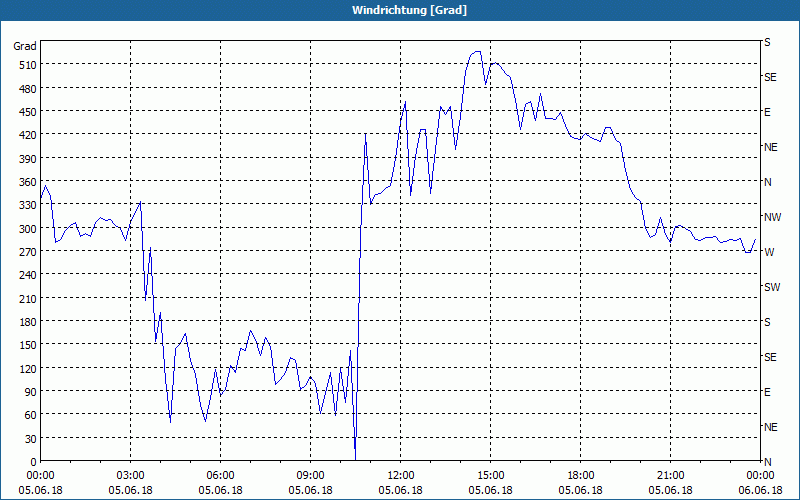Viewport: 800px width, 500px height.
Task: Select the 450 degree axis label
Action: pyautogui.click(x=28, y=112)
